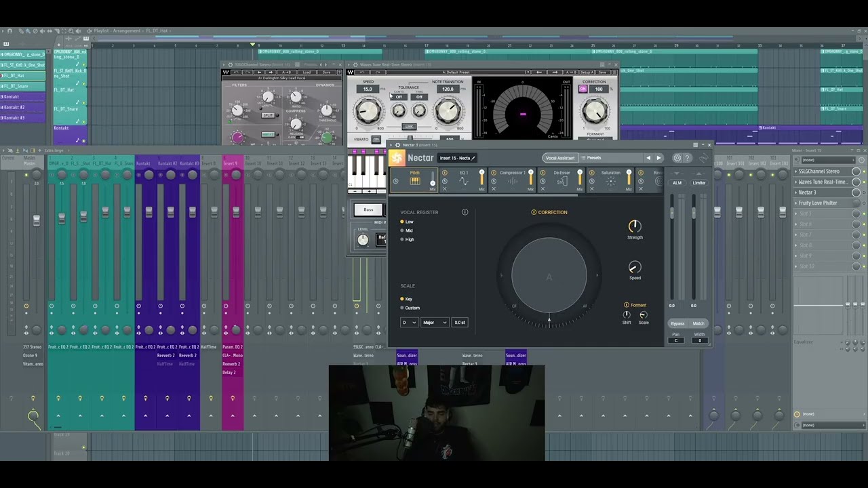Toggle Compressor 1 module power in Nectar
Screen dimensions: 868x488
click(494, 173)
